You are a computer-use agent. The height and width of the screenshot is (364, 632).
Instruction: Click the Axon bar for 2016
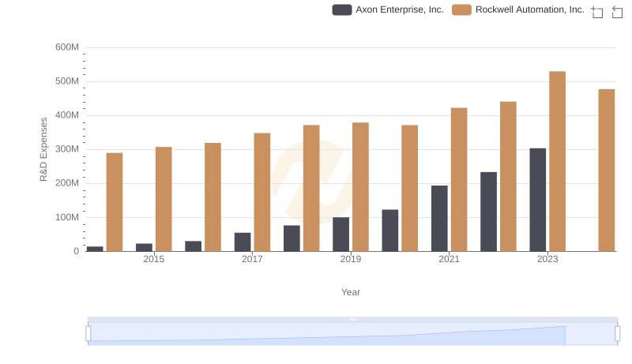(193, 246)
